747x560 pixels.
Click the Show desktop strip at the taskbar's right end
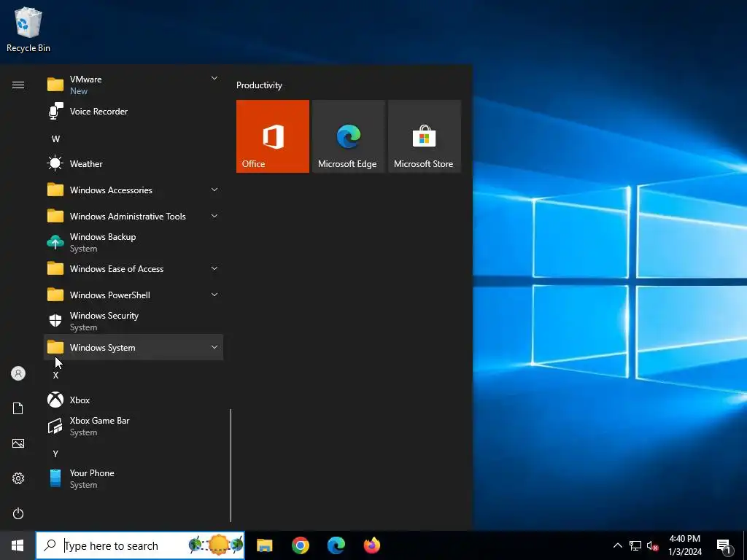click(745, 545)
